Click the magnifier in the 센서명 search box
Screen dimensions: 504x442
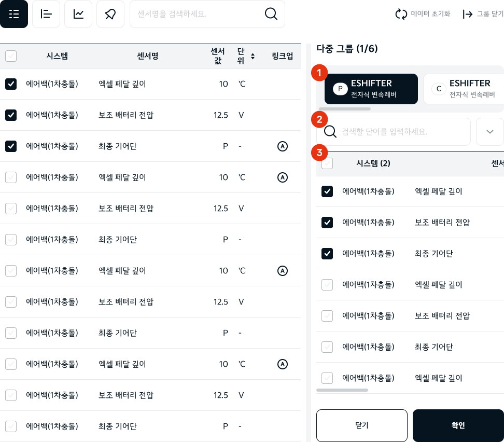pos(271,14)
